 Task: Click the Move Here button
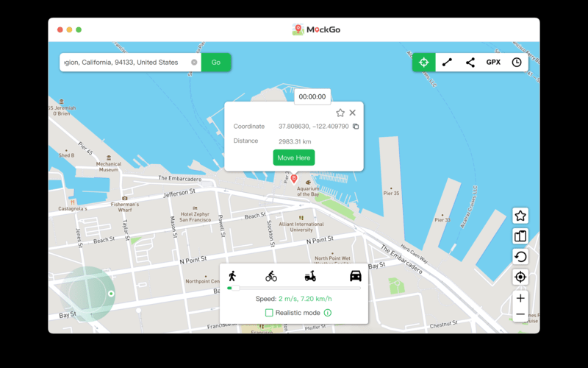(294, 158)
